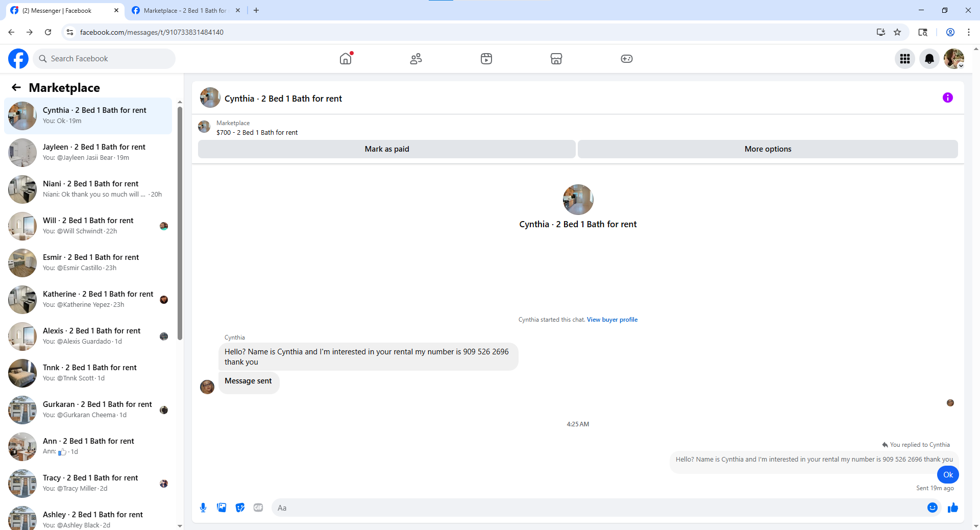Open the account profile picture menu

(954, 59)
